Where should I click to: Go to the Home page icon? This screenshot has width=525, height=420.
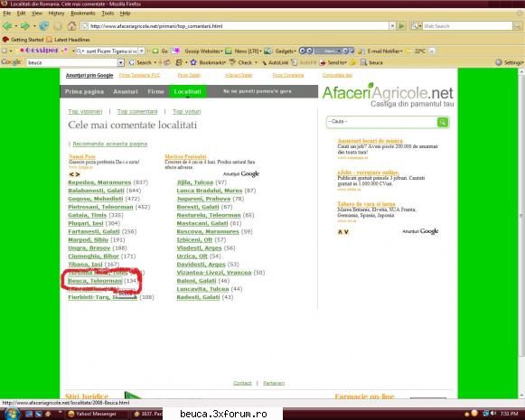coord(71,26)
